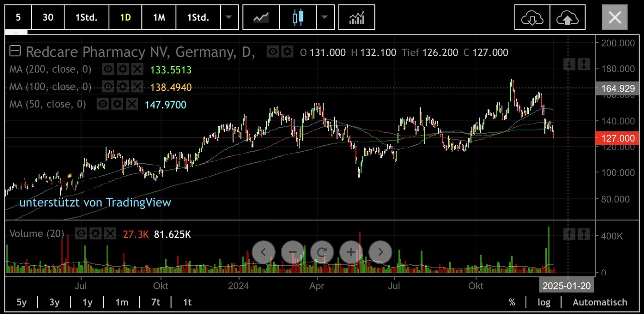The width and height of the screenshot is (644, 314).
Task: Toggle the Automatisch auto-scale option
Action: click(600, 302)
